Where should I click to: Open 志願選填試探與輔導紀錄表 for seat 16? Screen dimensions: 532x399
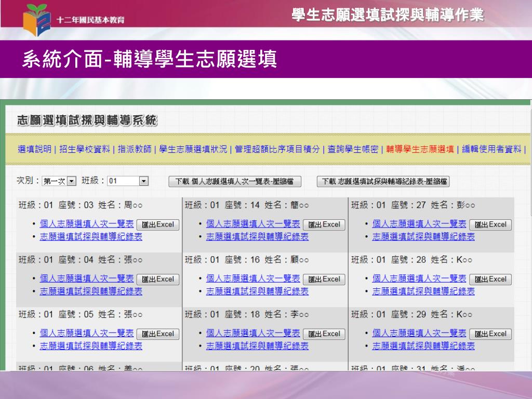tap(257, 291)
